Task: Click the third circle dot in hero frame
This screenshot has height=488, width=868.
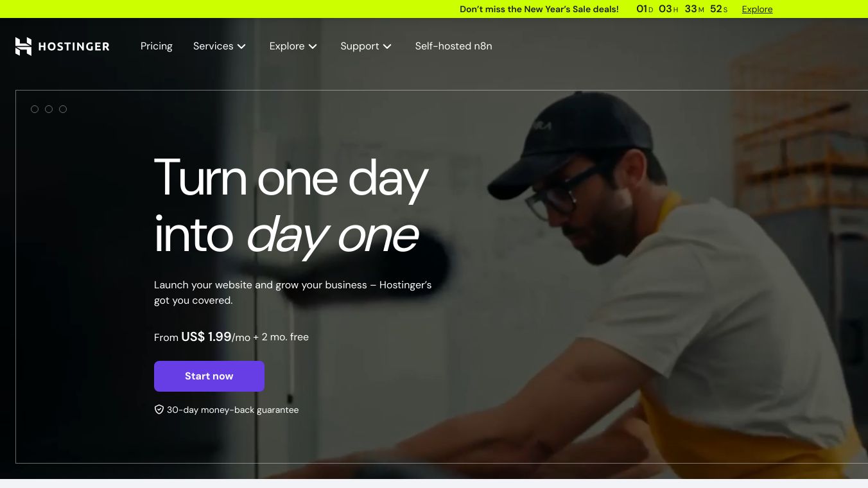Action: (x=63, y=109)
